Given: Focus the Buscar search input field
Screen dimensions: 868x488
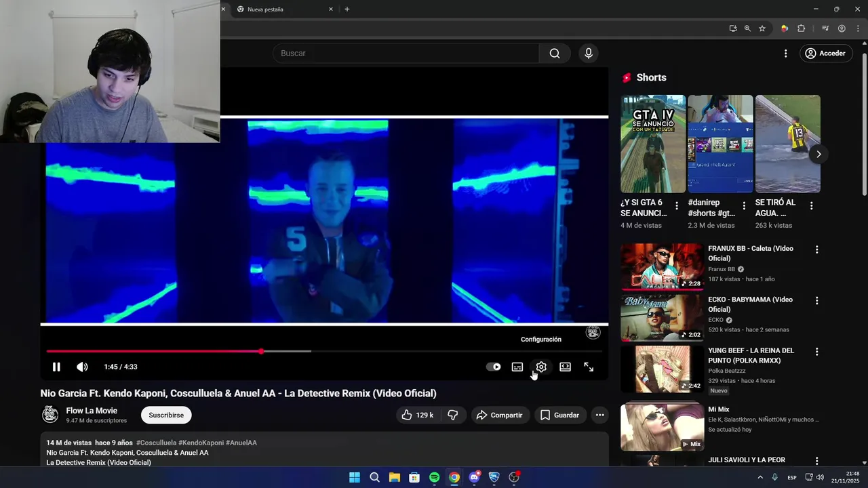Looking at the screenshot, I should [406, 54].
